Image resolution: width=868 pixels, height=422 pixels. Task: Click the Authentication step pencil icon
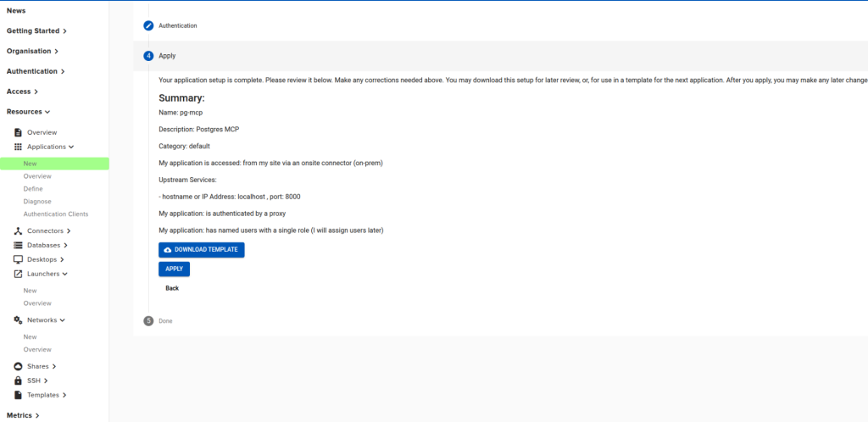tap(148, 25)
